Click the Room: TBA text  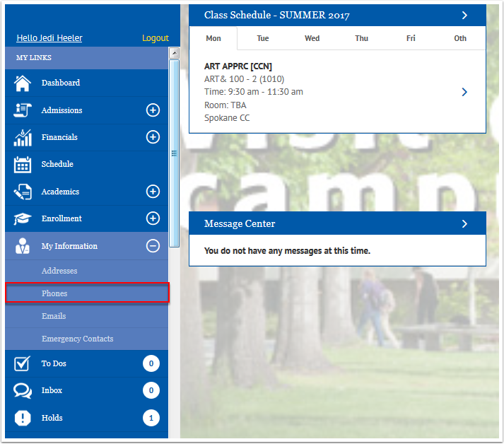tap(225, 105)
